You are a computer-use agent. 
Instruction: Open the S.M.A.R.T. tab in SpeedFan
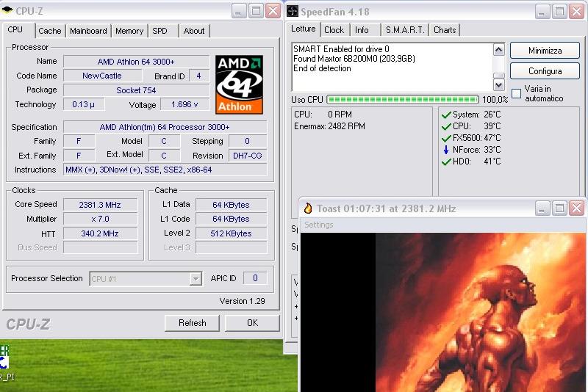point(405,30)
